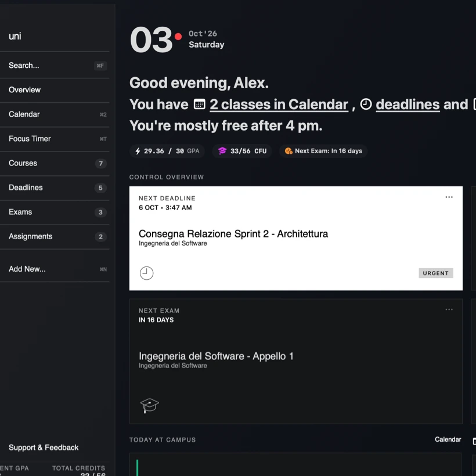
Task: Click 'You're mostly free after 4 pm.' text
Action: tap(226, 126)
